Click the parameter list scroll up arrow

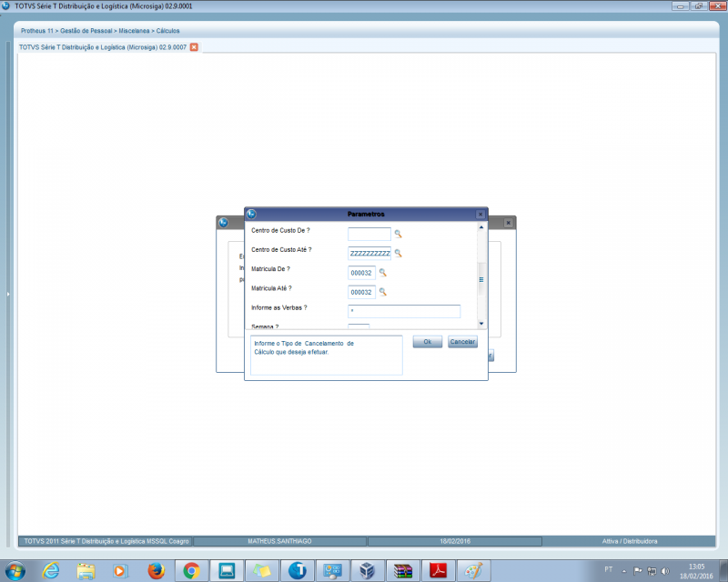481,227
